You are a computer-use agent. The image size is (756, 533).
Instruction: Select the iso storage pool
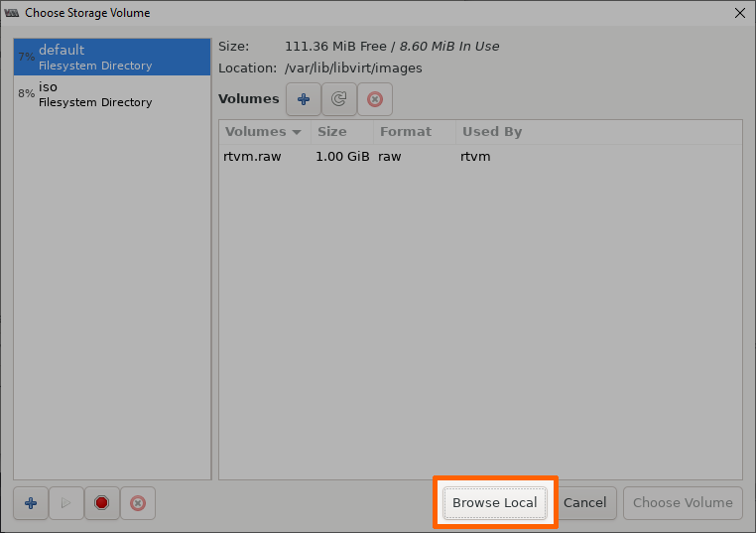click(112, 93)
